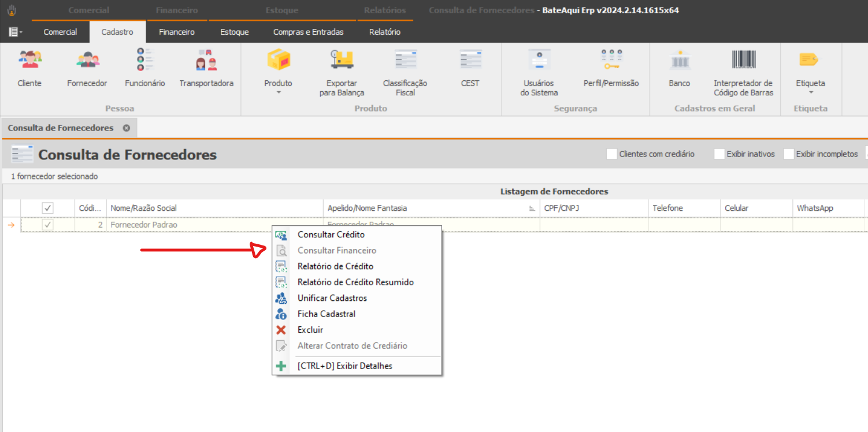This screenshot has width=868, height=432.
Task: Open Classificação Fiscal icon
Action: click(406, 59)
